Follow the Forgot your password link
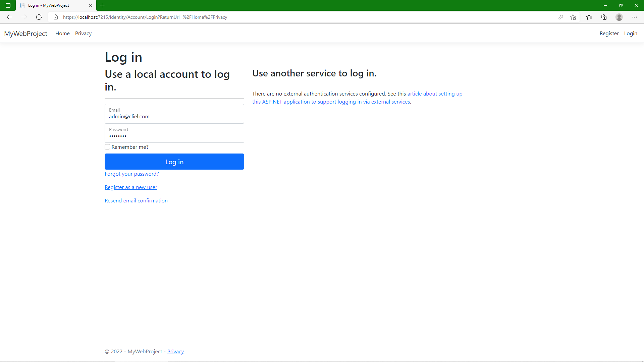Viewport: 644px width, 362px height. [x=131, y=174]
